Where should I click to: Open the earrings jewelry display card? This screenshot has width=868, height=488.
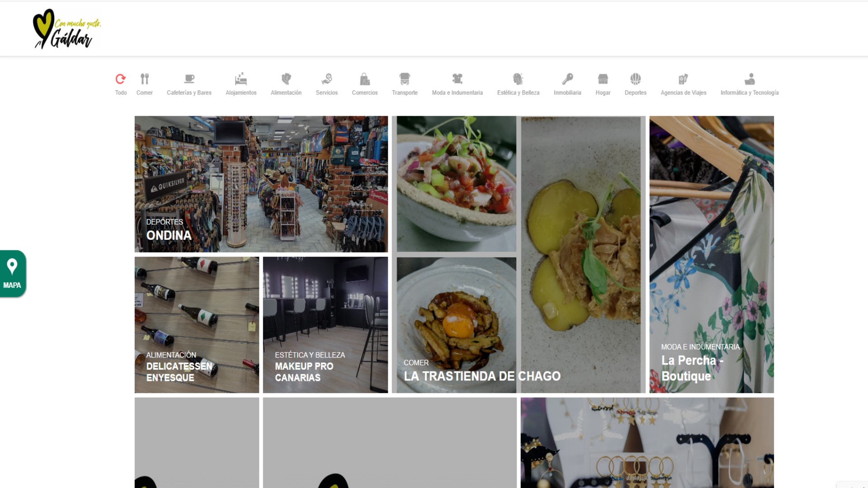[x=647, y=443]
